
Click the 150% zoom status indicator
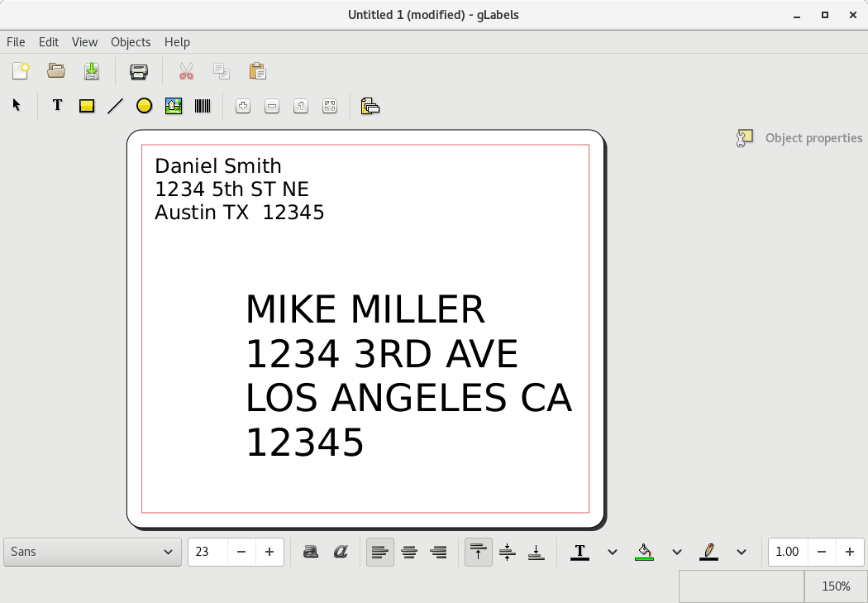(x=836, y=586)
